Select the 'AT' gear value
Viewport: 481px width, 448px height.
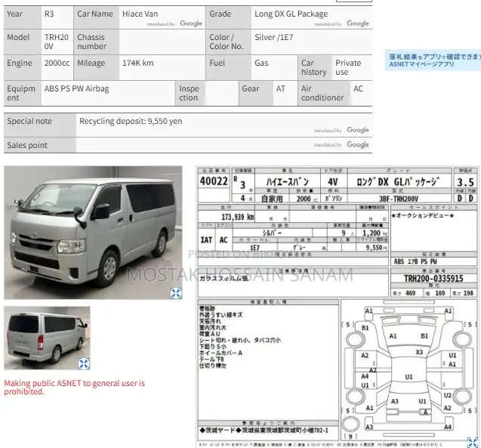pos(281,88)
